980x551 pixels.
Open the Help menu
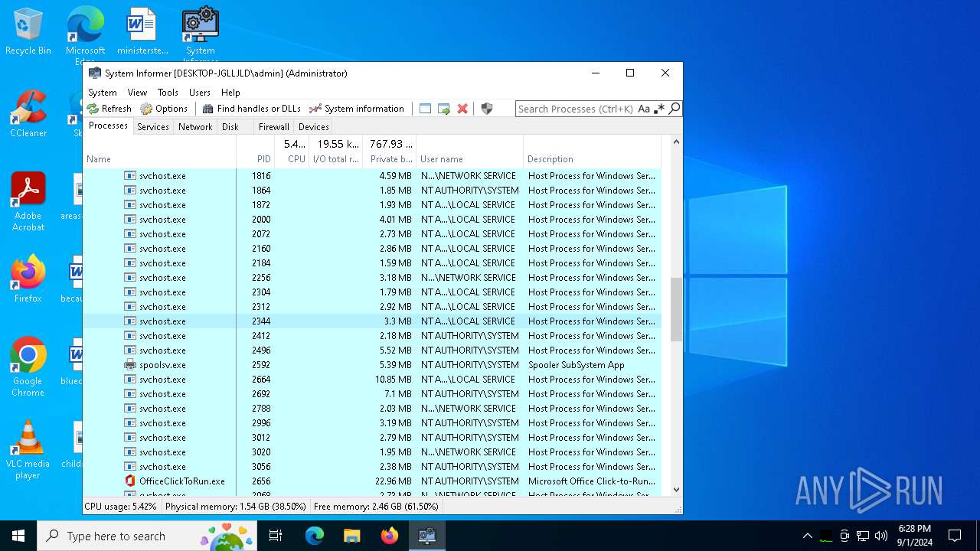point(230,92)
